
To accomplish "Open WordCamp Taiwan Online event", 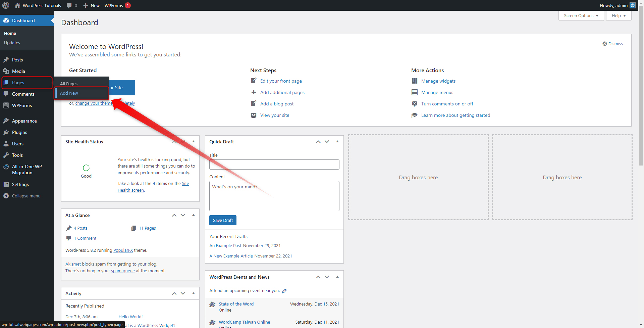I will (x=244, y=322).
